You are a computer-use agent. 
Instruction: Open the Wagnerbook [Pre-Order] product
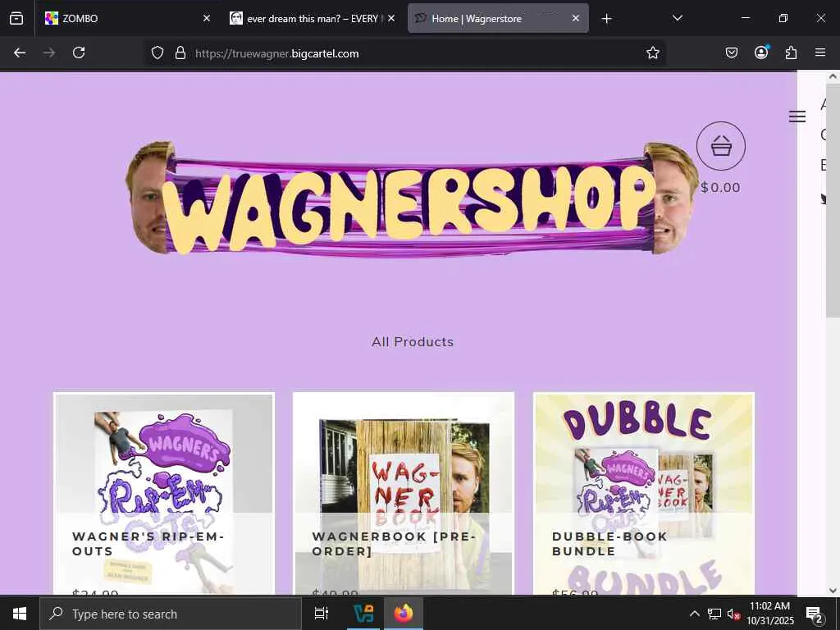pos(404,493)
